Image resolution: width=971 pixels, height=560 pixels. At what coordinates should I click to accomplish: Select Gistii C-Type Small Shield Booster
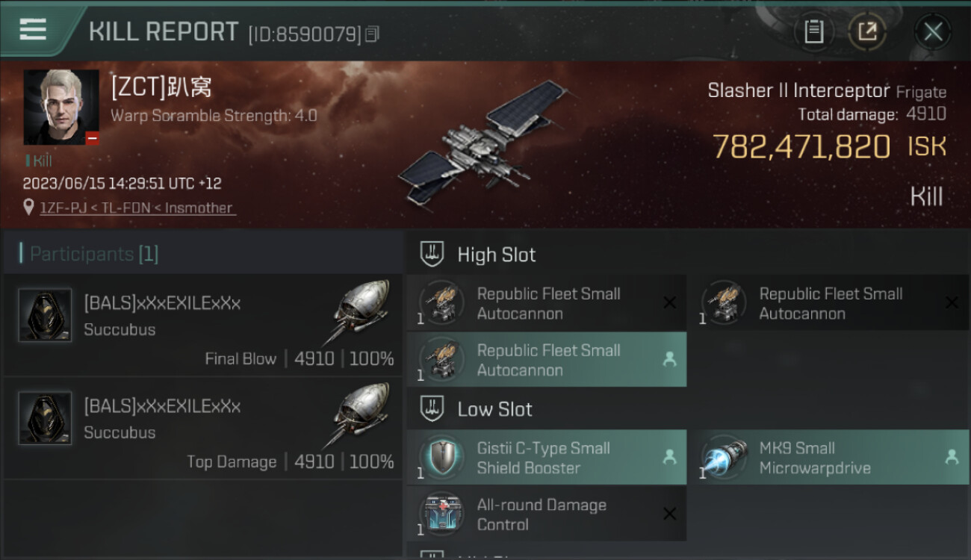pos(547,458)
